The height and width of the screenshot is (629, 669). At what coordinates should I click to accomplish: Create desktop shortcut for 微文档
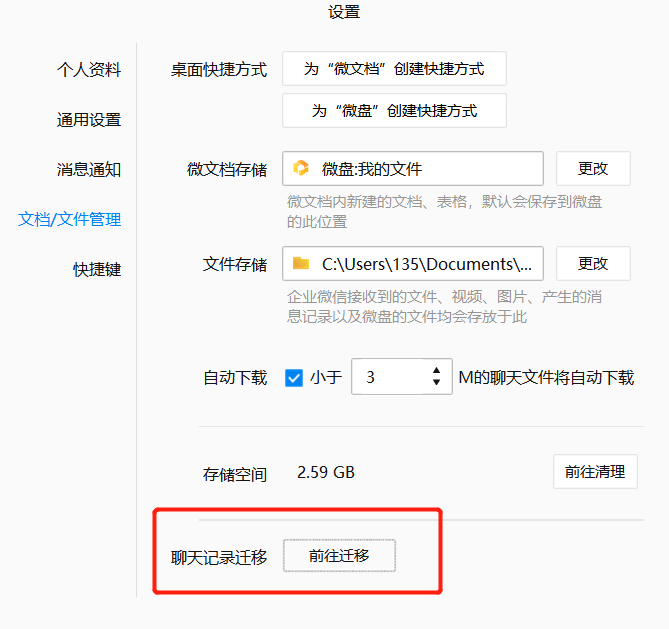pos(394,69)
